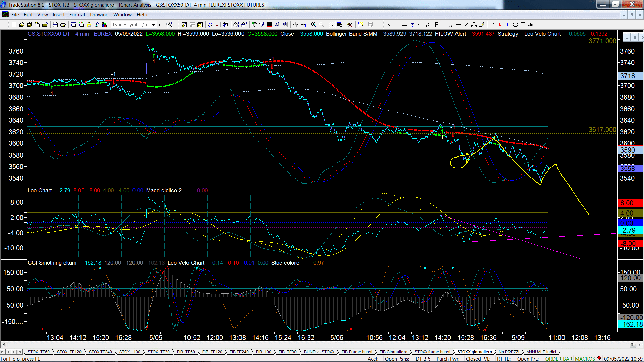This screenshot has height=362, width=644.
Task: Open the Insert menu
Action: pos(58,15)
